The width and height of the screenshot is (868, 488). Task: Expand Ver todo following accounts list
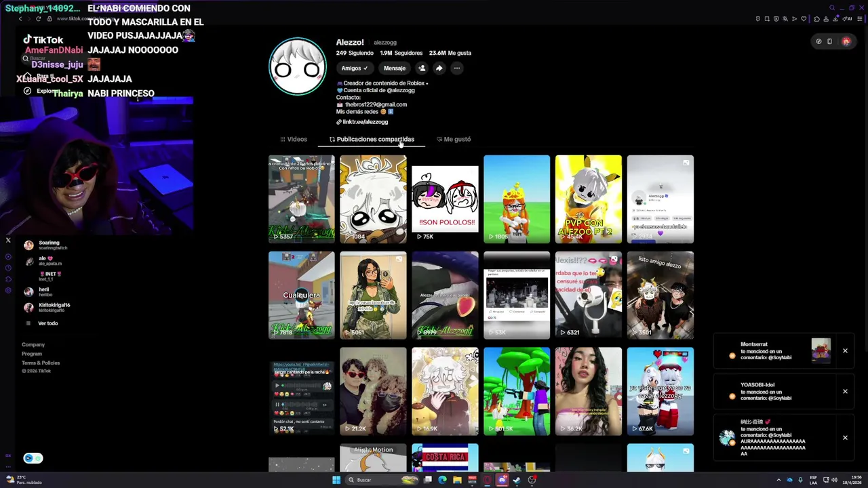tap(47, 323)
